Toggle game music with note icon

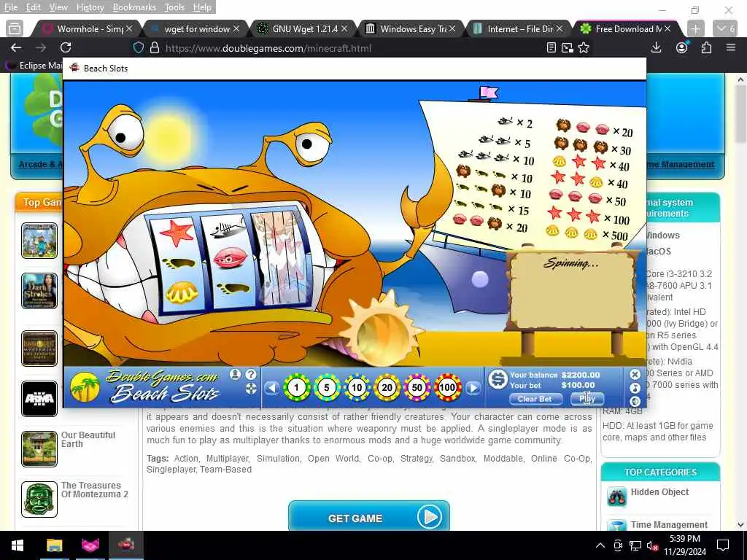click(x=635, y=388)
